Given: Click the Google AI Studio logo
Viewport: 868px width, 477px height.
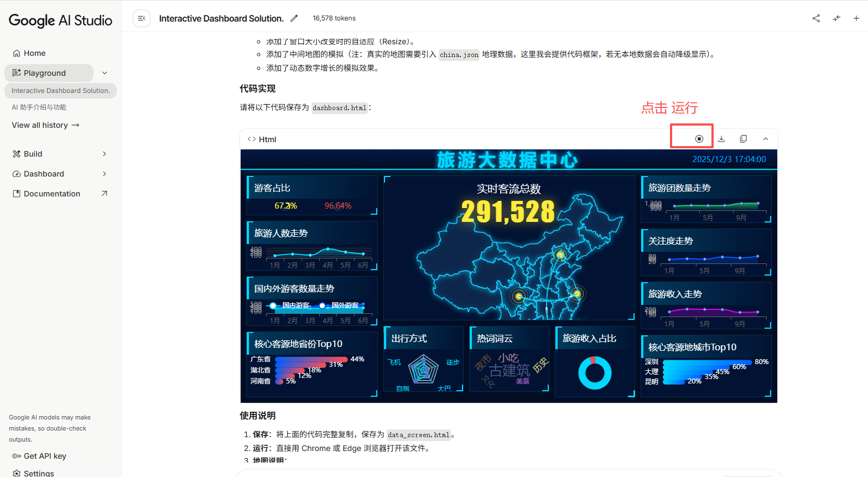Looking at the screenshot, I should pyautogui.click(x=60, y=20).
